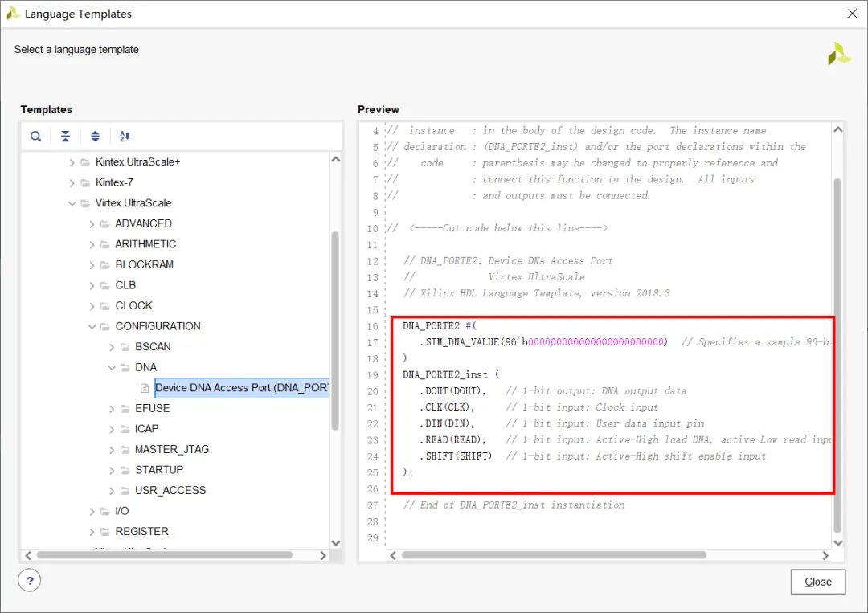Screen dimensions: 868x613
Task: Select the EFUSE tree row
Action: 152,408
